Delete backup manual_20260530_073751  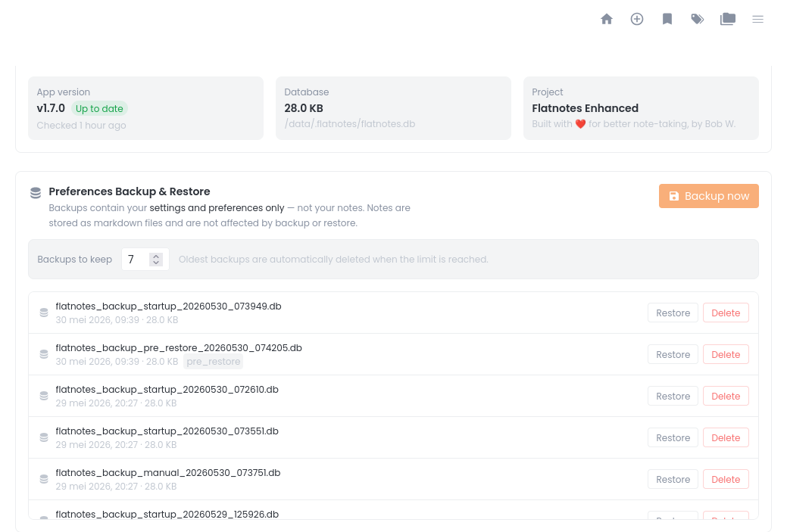[725, 479]
